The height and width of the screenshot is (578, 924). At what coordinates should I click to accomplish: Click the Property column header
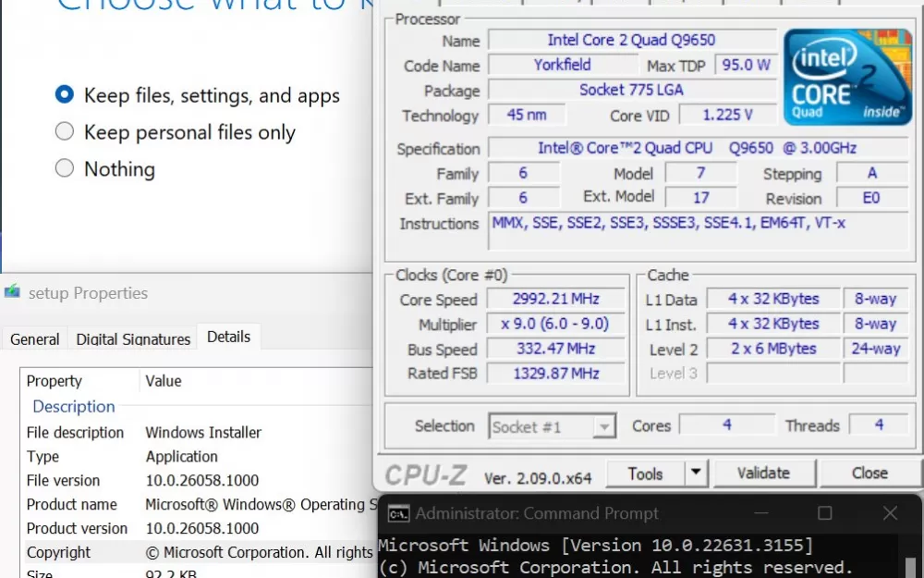coord(55,381)
